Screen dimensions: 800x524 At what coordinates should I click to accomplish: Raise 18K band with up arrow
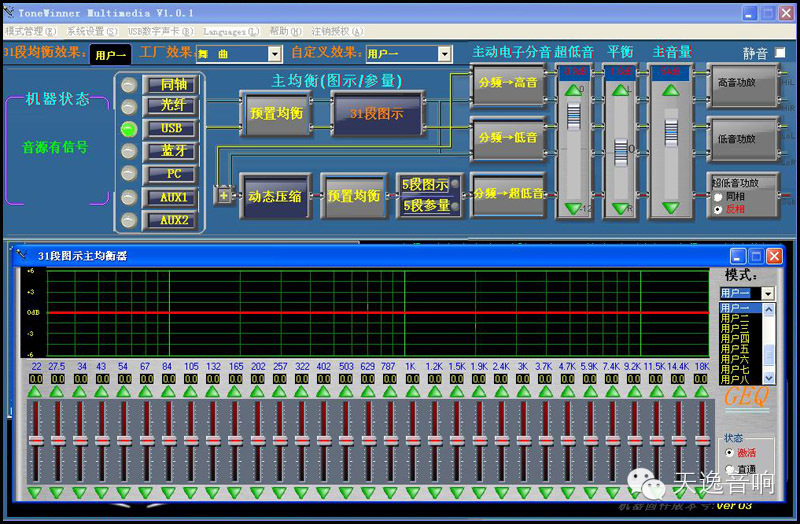pos(701,392)
